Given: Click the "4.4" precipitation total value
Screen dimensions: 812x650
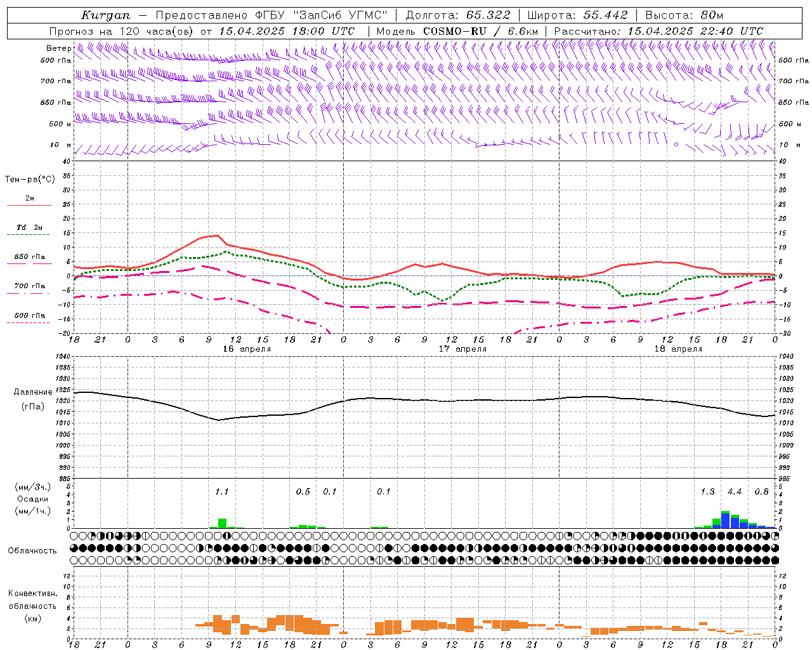Looking at the screenshot, I should (x=735, y=492).
